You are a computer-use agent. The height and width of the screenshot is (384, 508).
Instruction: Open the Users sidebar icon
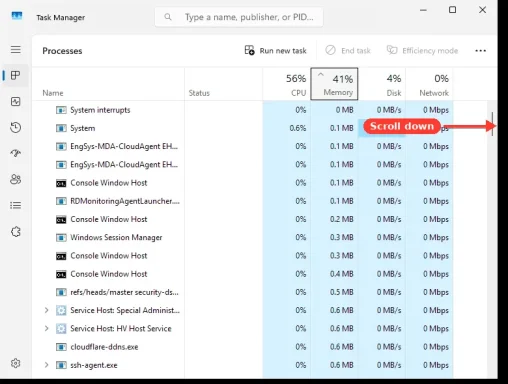click(16, 179)
